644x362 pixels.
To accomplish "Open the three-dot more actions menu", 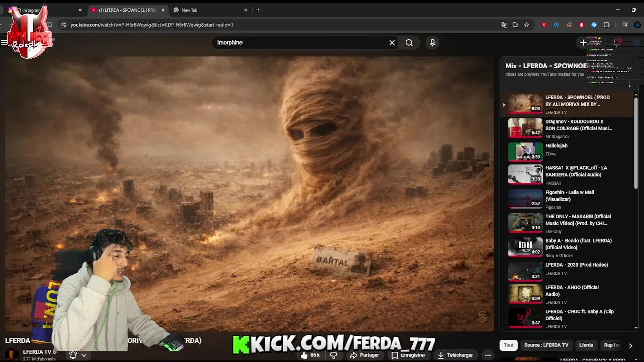I will tap(488, 355).
